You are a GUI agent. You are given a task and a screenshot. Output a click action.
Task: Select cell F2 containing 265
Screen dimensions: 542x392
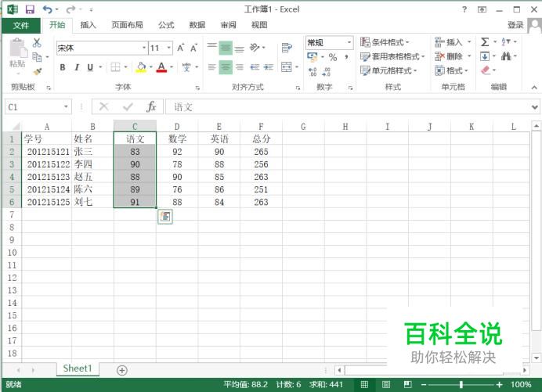click(x=261, y=152)
